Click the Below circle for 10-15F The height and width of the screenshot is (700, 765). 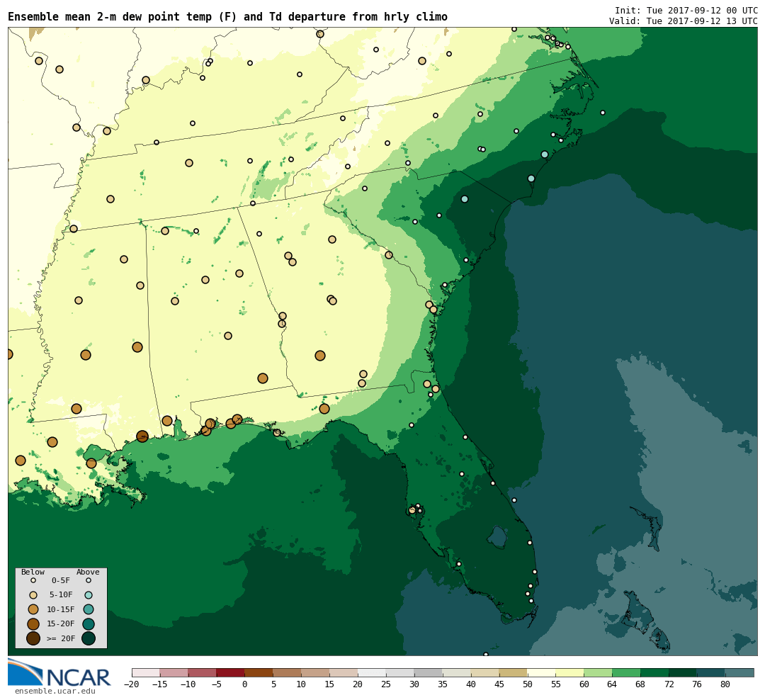33,609
